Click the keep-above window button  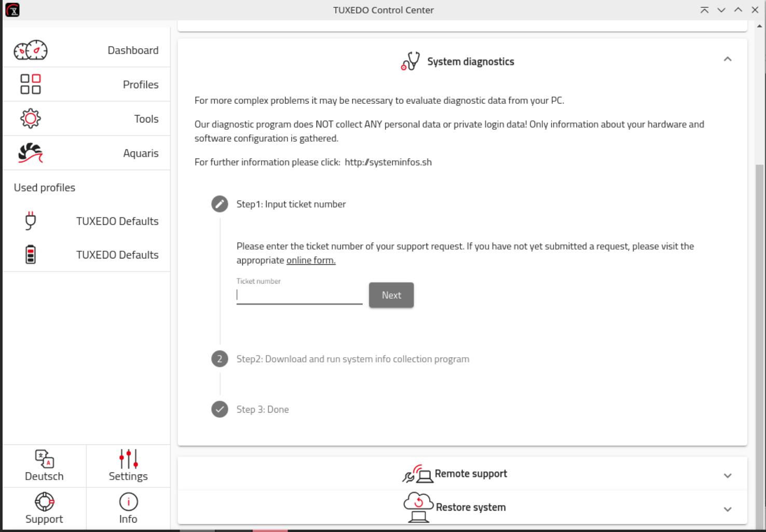pyautogui.click(x=704, y=10)
